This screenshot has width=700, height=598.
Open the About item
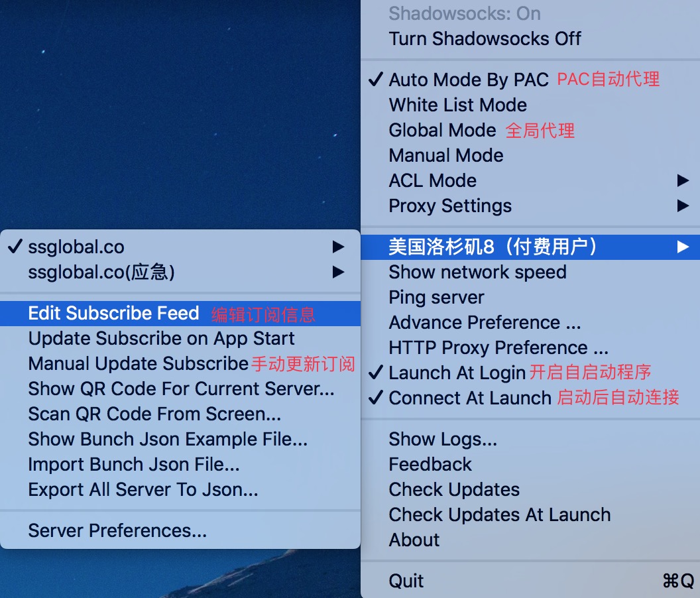pyautogui.click(x=530, y=540)
